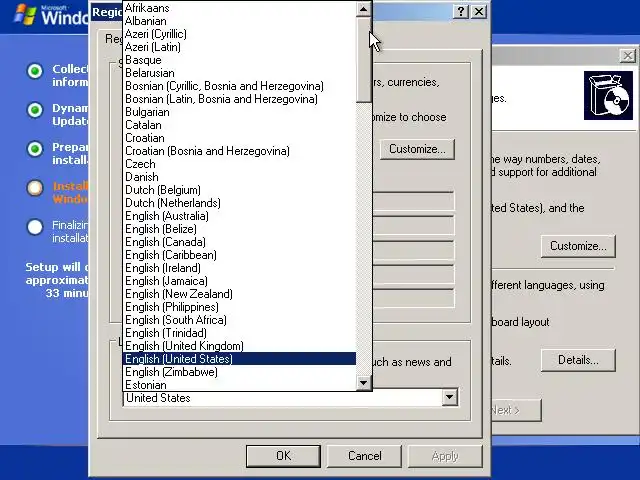
Task: Pick English (New Zealand) from list
Action: (239, 294)
